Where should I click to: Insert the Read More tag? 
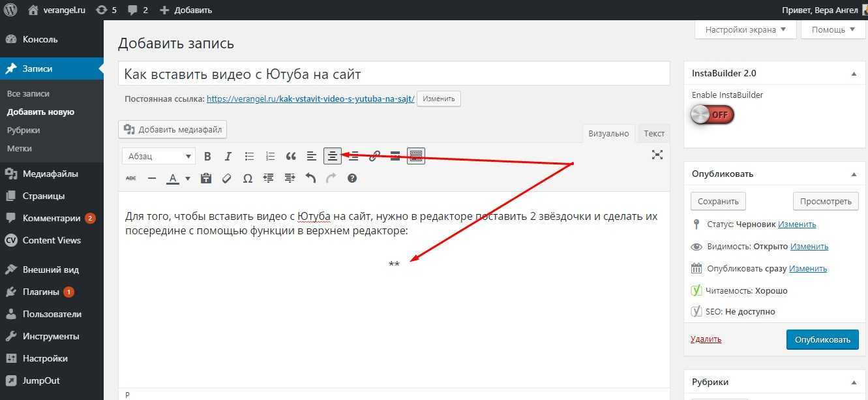395,156
